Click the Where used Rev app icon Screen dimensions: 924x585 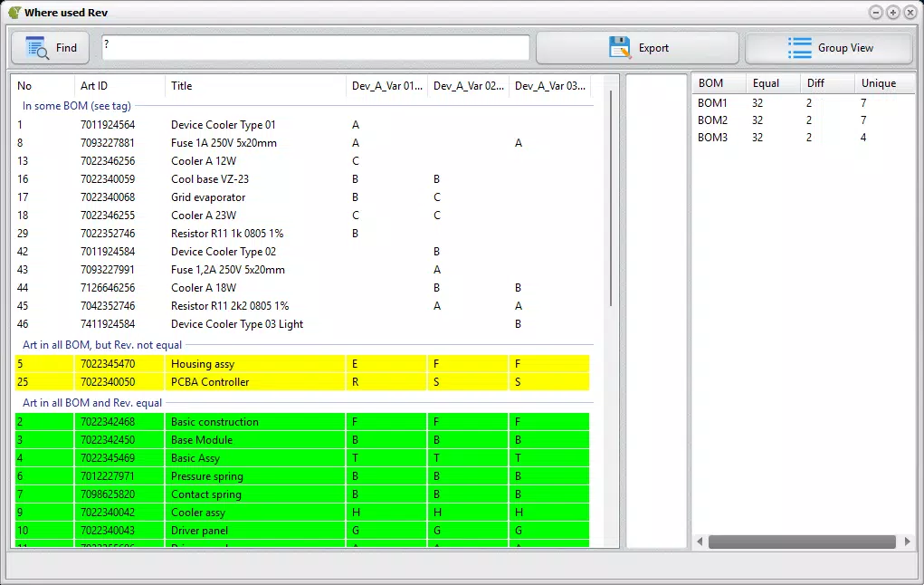14,13
